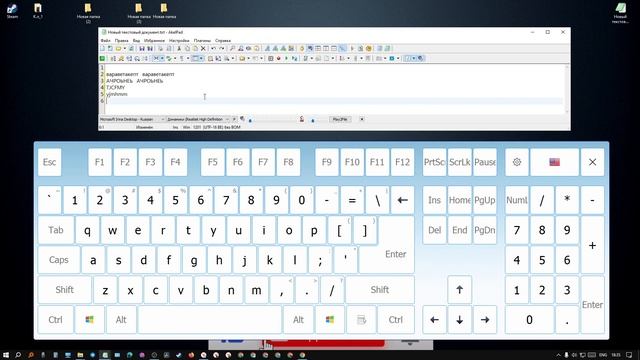Click the help question-mark icon on second toolbar
This screenshot has width=640, height=360.
408,58
